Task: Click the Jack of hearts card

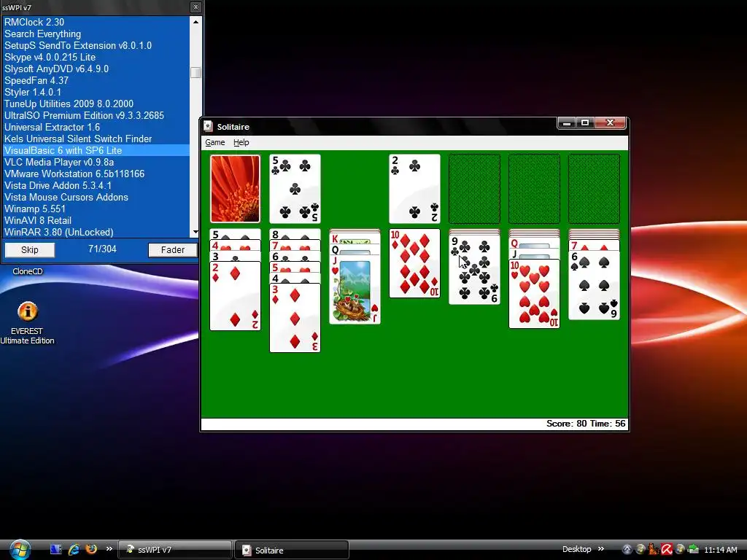Action: pyautogui.click(x=355, y=290)
